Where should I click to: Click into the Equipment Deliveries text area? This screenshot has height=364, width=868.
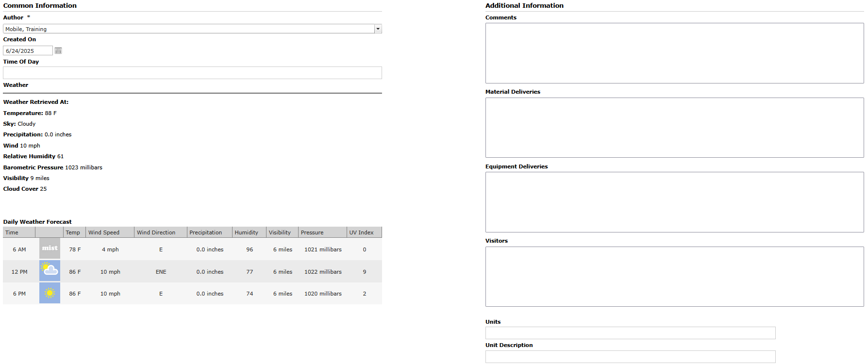674,202
